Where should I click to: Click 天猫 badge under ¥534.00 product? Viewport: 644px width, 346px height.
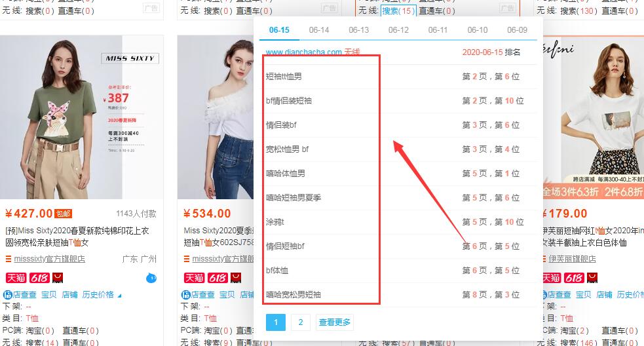point(195,278)
